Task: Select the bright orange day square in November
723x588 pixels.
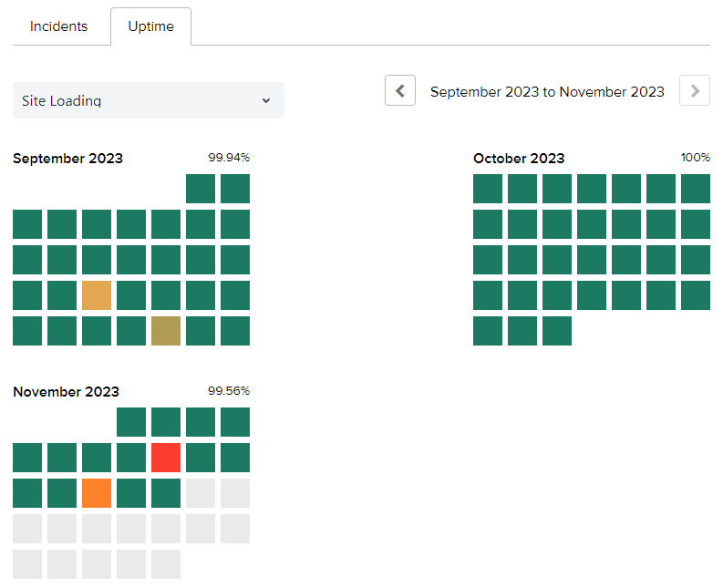Action: (x=97, y=493)
